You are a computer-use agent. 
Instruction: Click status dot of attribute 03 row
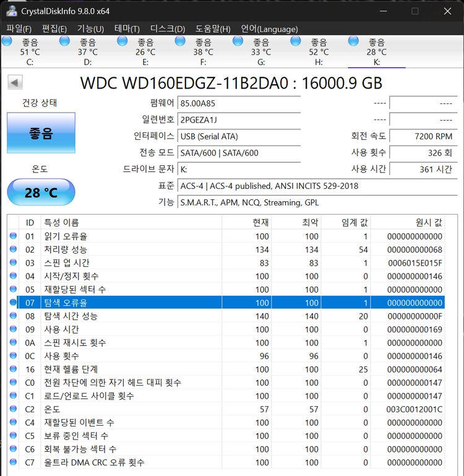tap(13, 262)
